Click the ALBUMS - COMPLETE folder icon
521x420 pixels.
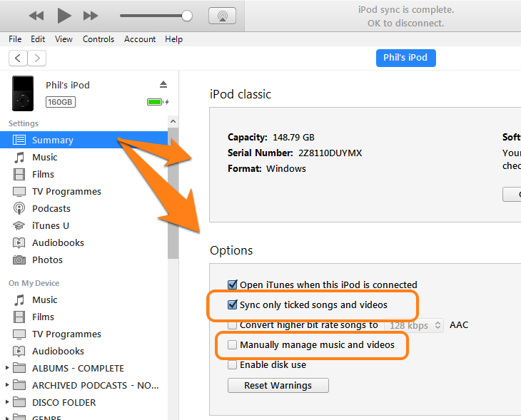tap(19, 368)
